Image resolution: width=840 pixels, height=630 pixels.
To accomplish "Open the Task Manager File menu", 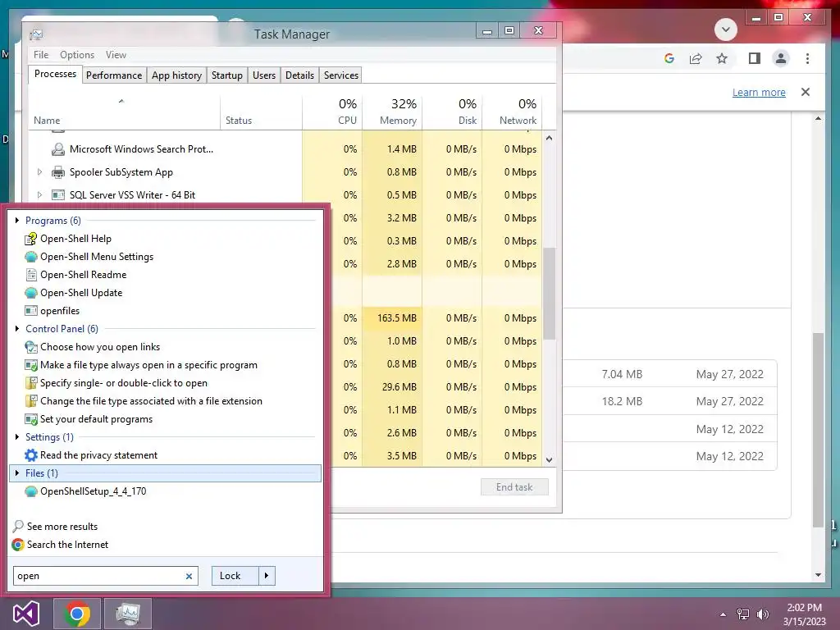I will coord(41,55).
